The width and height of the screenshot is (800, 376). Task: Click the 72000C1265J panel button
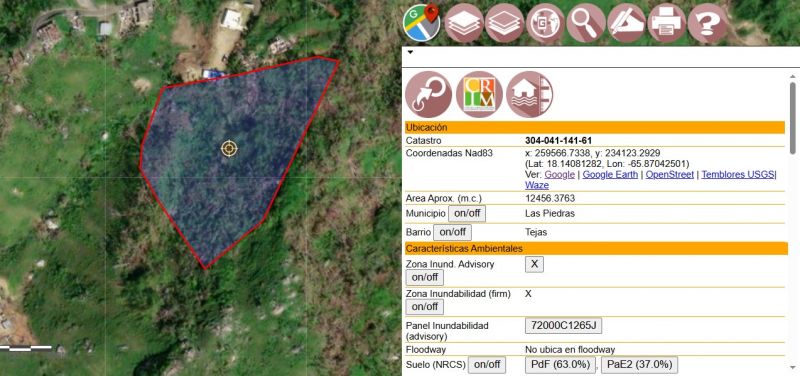(563, 325)
